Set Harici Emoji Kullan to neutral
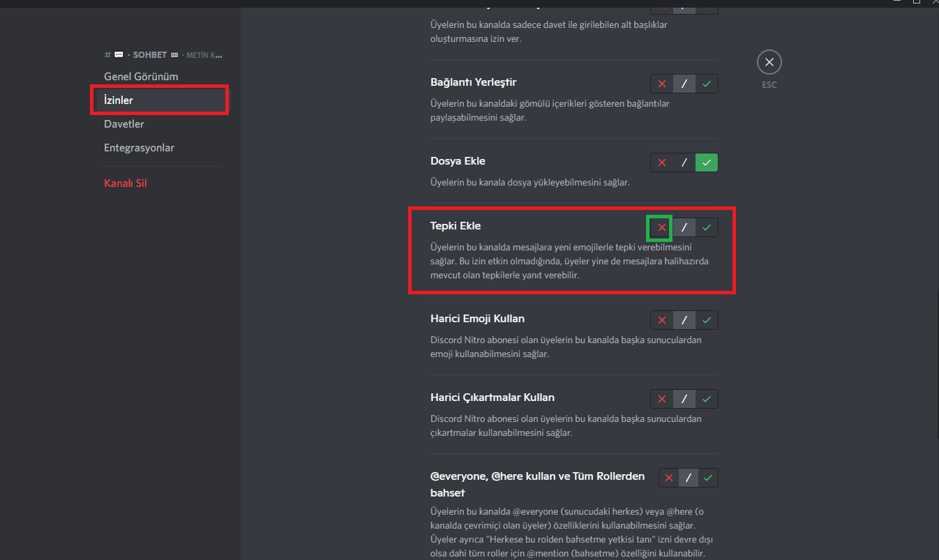This screenshot has width=939, height=560. coord(684,320)
